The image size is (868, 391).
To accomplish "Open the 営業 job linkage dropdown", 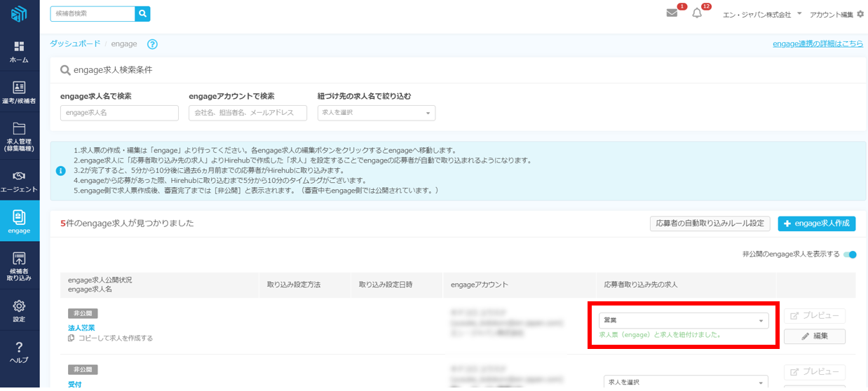I will pyautogui.click(x=683, y=320).
